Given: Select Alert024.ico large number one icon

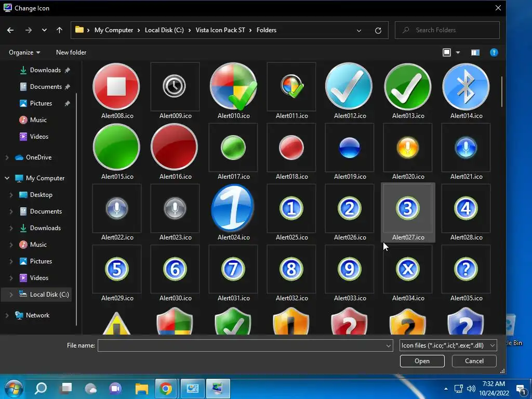Looking at the screenshot, I should tap(233, 208).
